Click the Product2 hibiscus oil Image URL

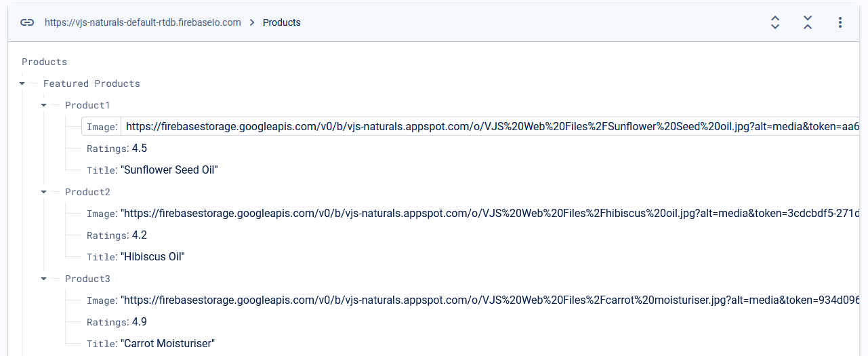490,214
